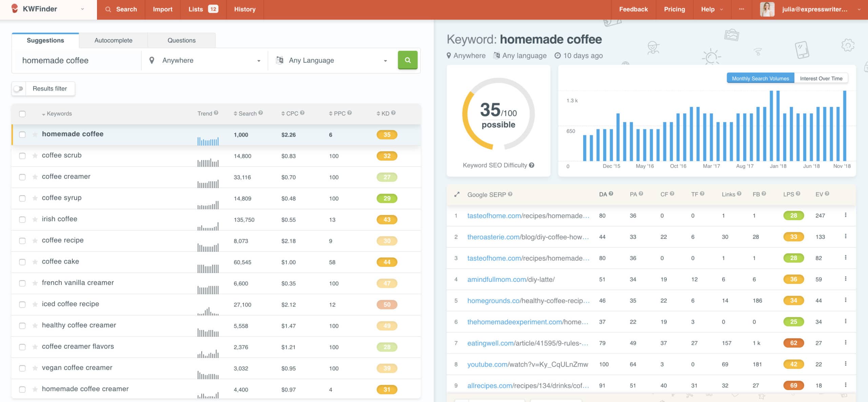Click the homemade coffee keyword input field
Image resolution: width=868 pixels, height=402 pixels.
tap(77, 60)
